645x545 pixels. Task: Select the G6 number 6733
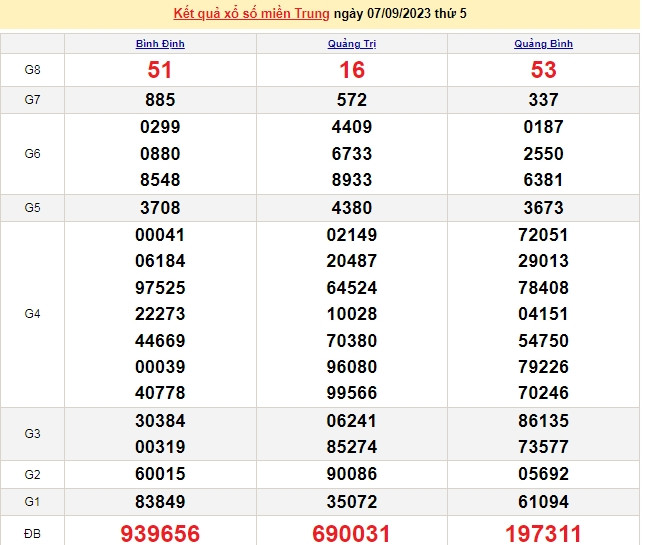tap(352, 154)
